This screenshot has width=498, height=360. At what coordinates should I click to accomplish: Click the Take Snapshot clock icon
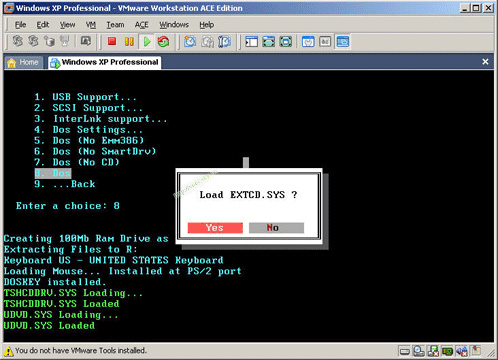[190, 41]
